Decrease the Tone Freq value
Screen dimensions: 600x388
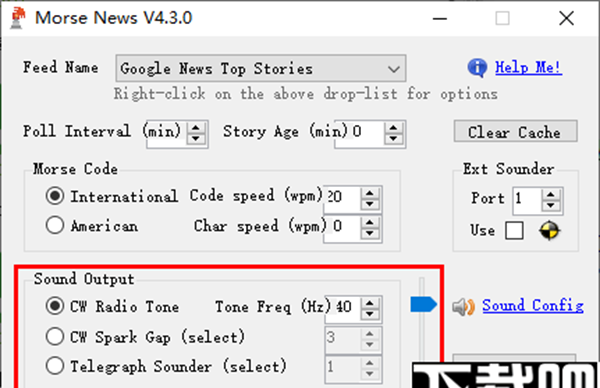370,314
